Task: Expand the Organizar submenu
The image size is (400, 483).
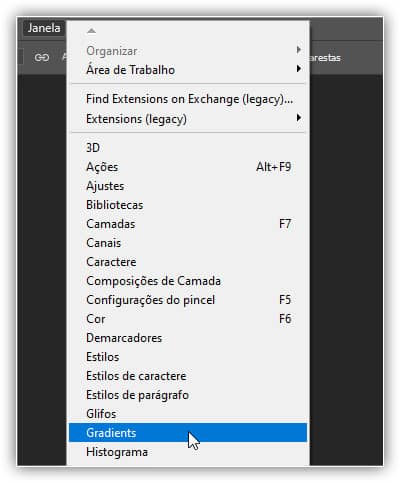Action: click(188, 51)
